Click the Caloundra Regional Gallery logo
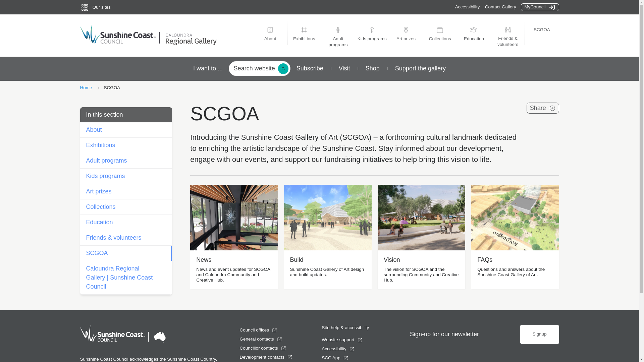This screenshot has width=644, height=362. click(x=191, y=39)
